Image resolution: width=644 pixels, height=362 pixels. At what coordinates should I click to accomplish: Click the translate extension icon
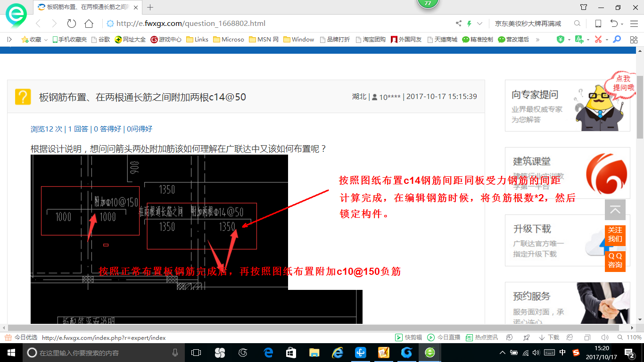coord(579,40)
